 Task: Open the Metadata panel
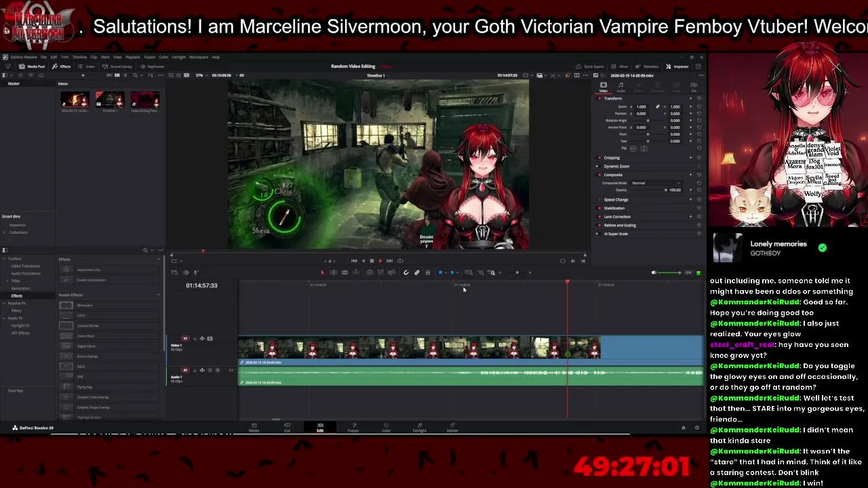[647, 66]
